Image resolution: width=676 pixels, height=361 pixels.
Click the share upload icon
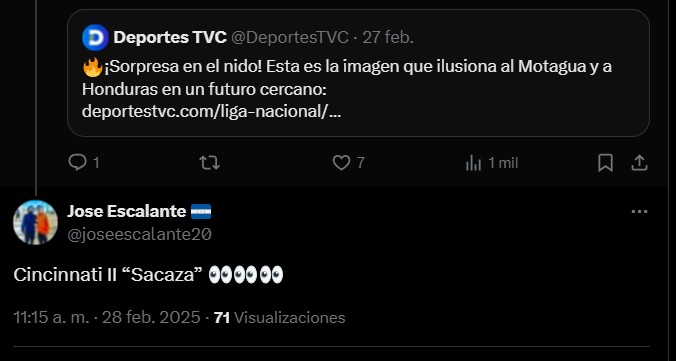[639, 163]
